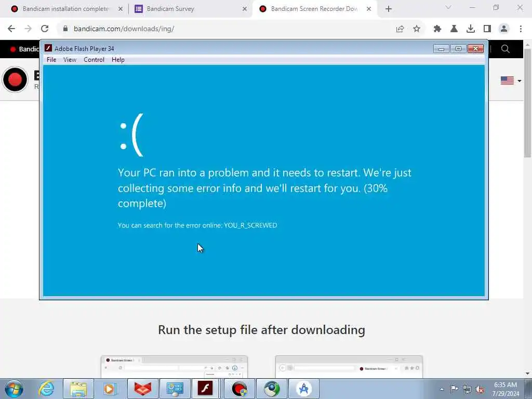Expand the tab search chevron

[x=448, y=7]
